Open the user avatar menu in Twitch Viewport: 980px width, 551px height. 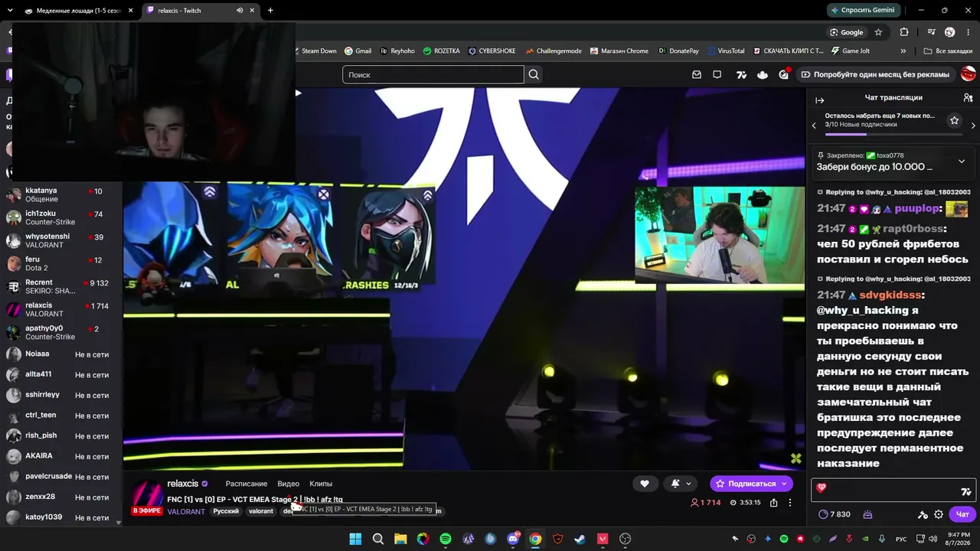pos(969,74)
